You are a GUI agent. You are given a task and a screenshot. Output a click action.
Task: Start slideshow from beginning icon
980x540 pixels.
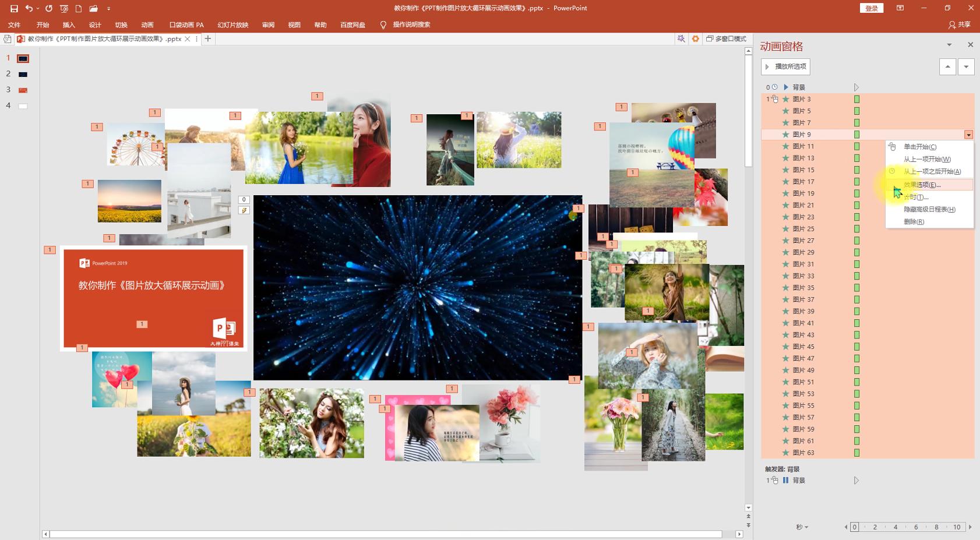tap(64, 8)
